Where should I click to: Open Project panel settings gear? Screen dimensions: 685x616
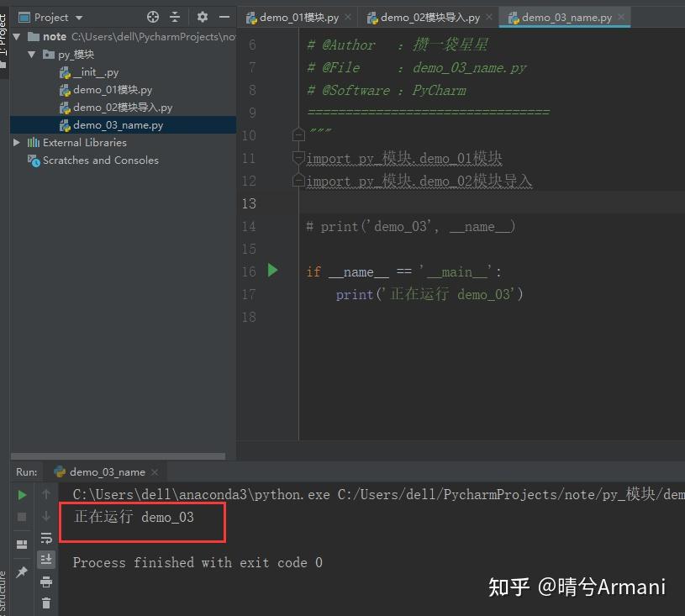tap(202, 17)
